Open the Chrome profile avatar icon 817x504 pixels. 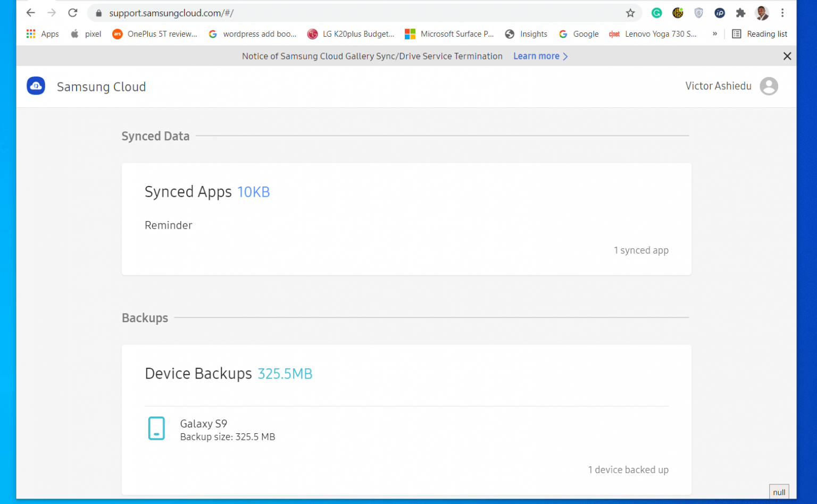tap(762, 13)
